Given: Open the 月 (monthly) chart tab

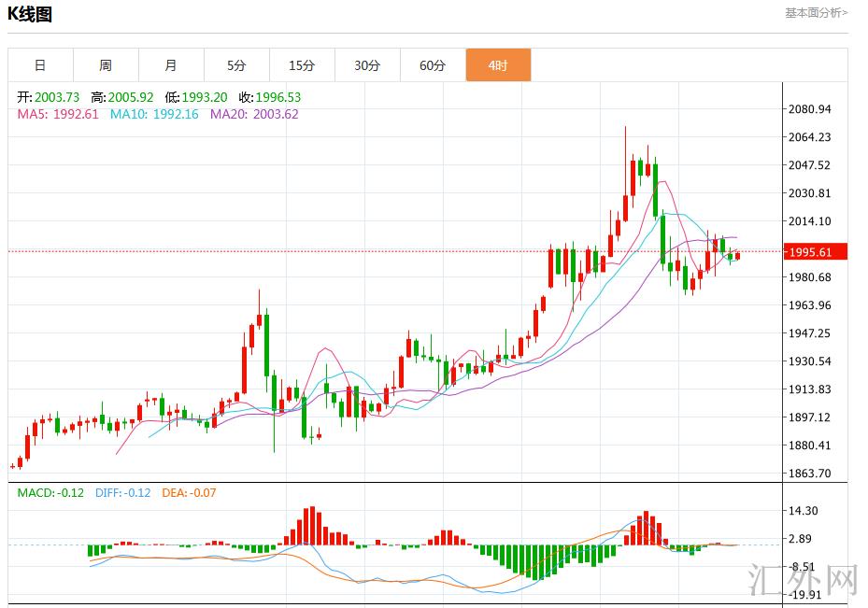Looking at the screenshot, I should coord(171,65).
